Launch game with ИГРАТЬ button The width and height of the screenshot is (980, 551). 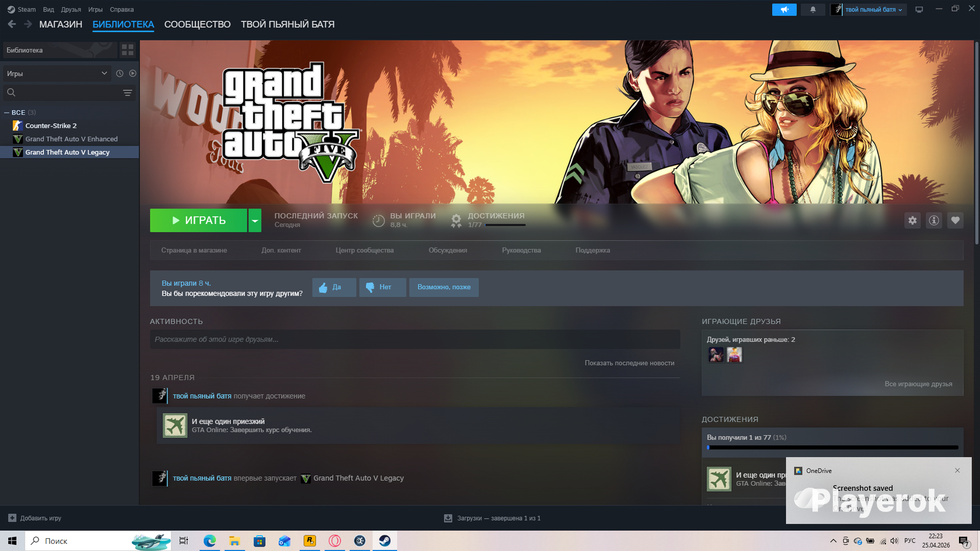(198, 220)
